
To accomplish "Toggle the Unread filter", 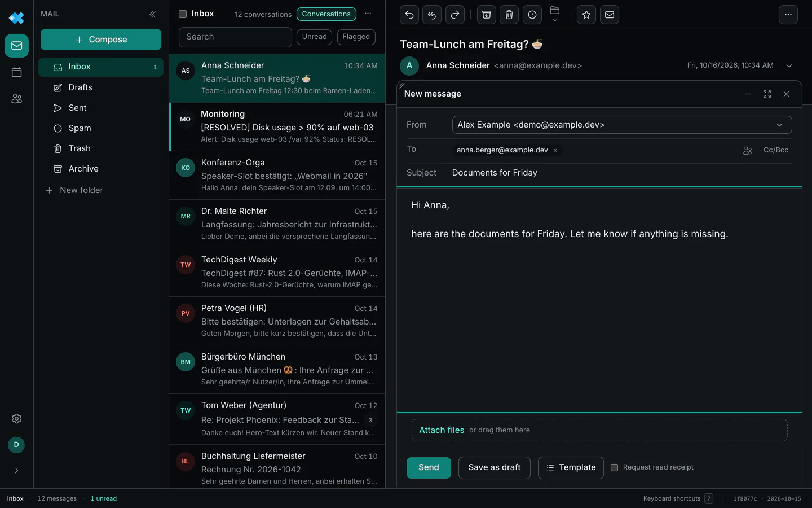I will coord(314,37).
